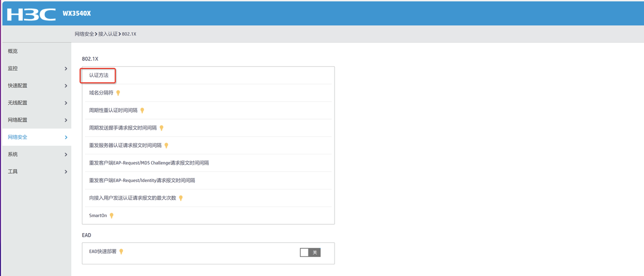Select the 网络安全 sidebar menu
This screenshot has width=644, height=276.
(x=37, y=137)
